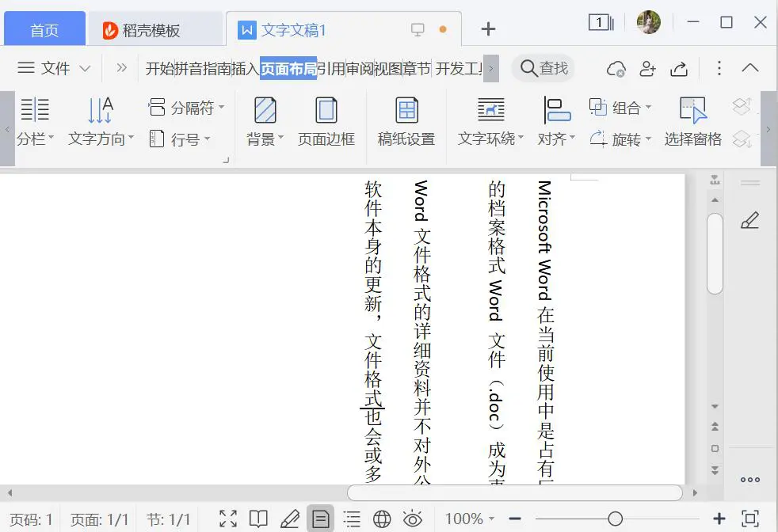Image resolution: width=778 pixels, height=532 pixels.
Task: Switch to the 插入 ribbon tab
Action: click(248, 68)
